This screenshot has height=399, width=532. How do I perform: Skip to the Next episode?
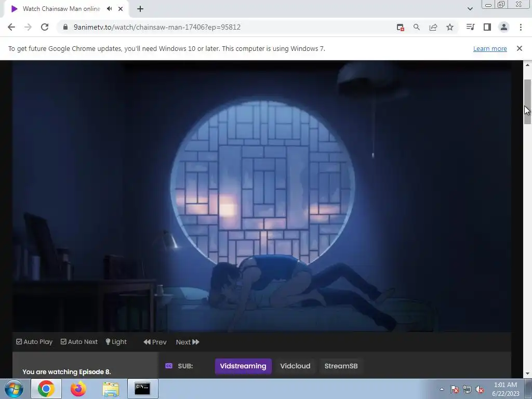coord(188,342)
